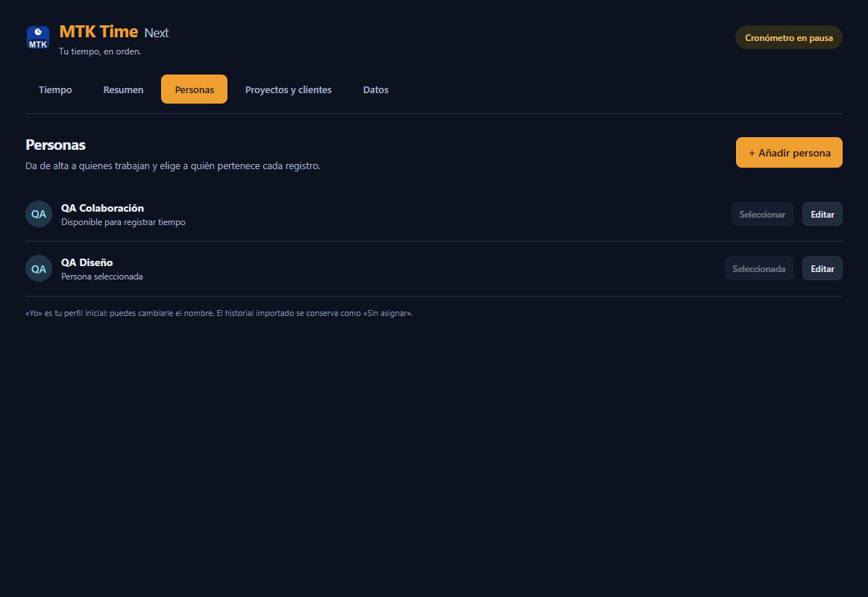The height and width of the screenshot is (597, 868).
Task: Click the QA Diseño avatar circle
Action: [39, 269]
